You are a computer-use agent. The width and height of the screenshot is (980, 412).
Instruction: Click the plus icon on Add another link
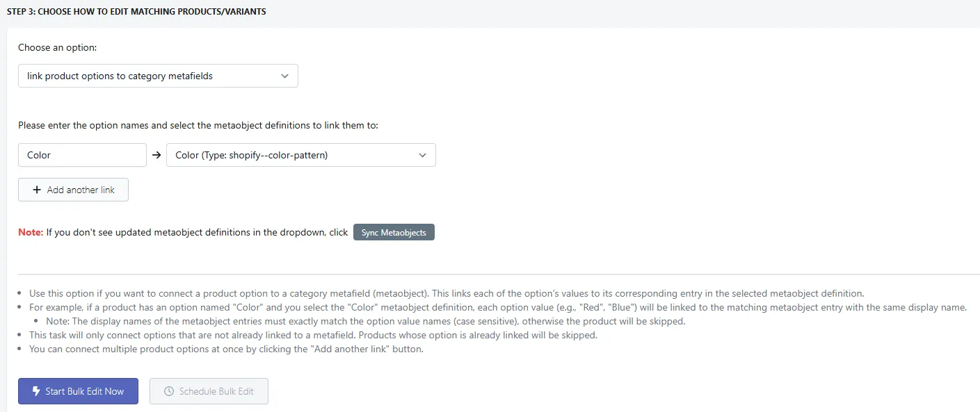37,190
